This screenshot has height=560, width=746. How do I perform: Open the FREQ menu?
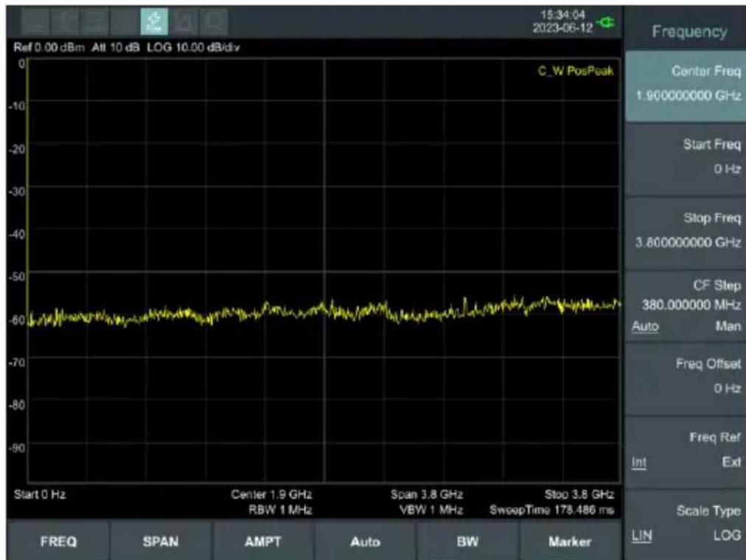(58, 542)
